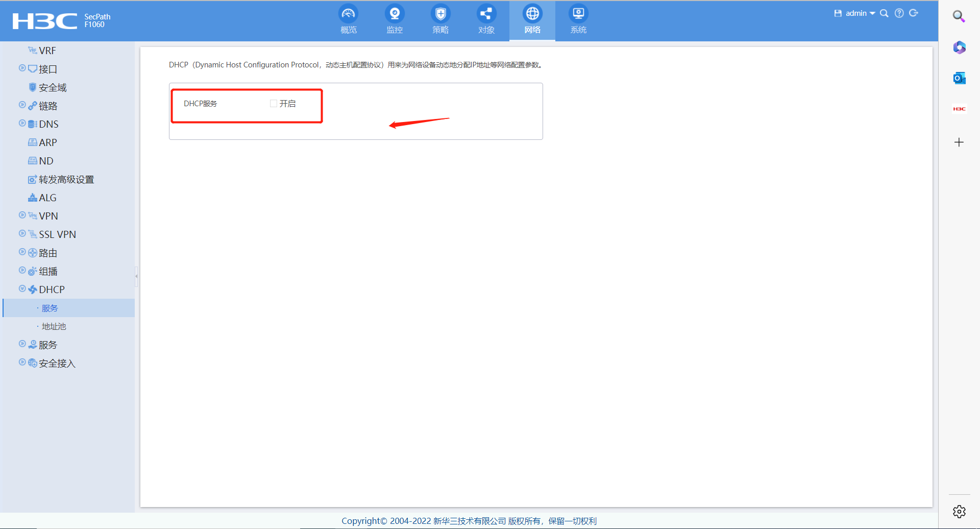Select ALG in the navigation tree
This screenshot has height=529, width=980.
[x=48, y=198]
